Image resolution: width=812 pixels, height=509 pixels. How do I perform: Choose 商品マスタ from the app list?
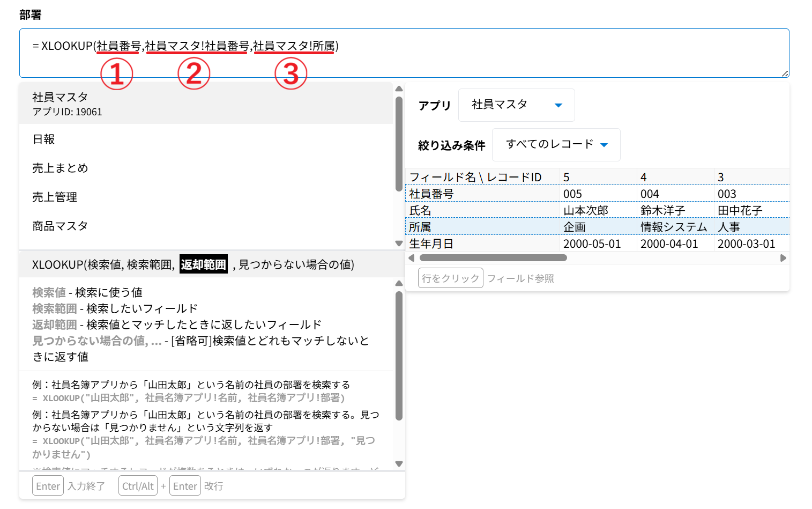[x=60, y=226]
